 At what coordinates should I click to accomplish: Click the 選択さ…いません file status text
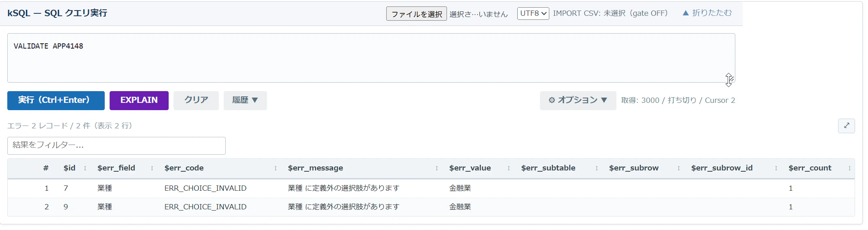(478, 14)
